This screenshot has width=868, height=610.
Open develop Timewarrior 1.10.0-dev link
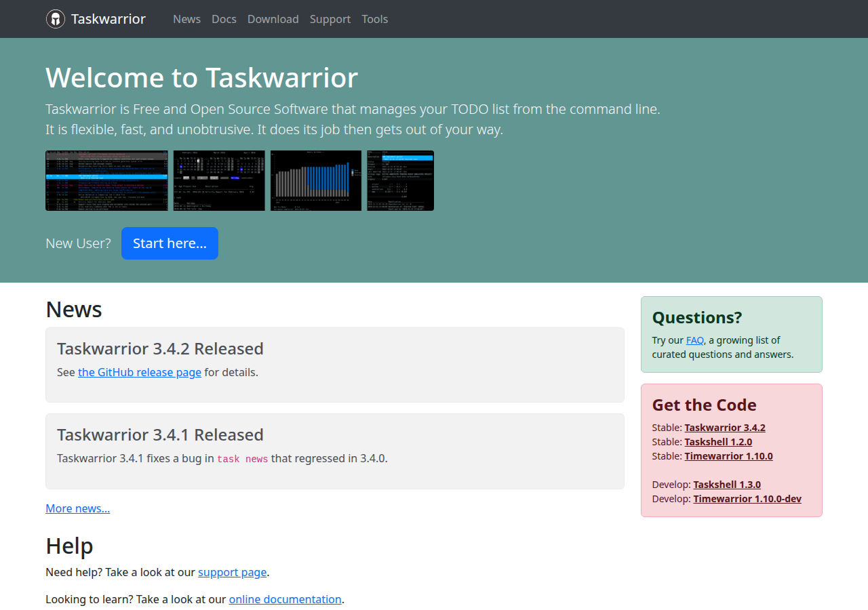point(747,499)
